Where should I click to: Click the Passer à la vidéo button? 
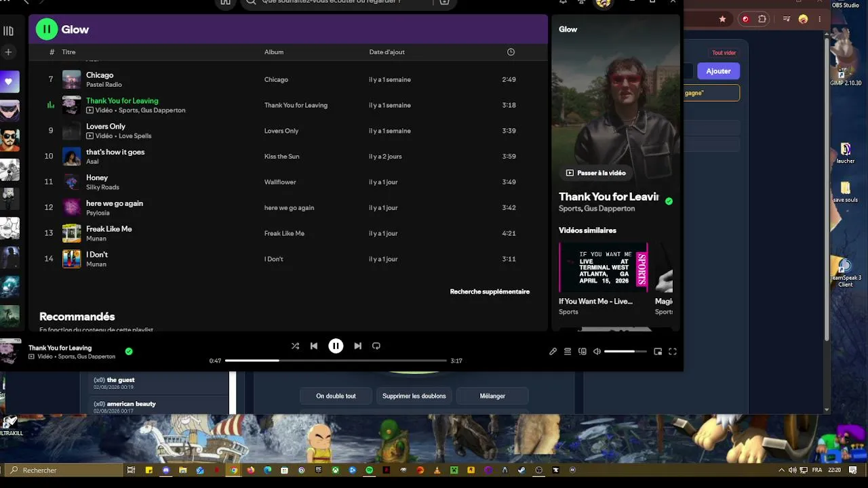coord(595,173)
